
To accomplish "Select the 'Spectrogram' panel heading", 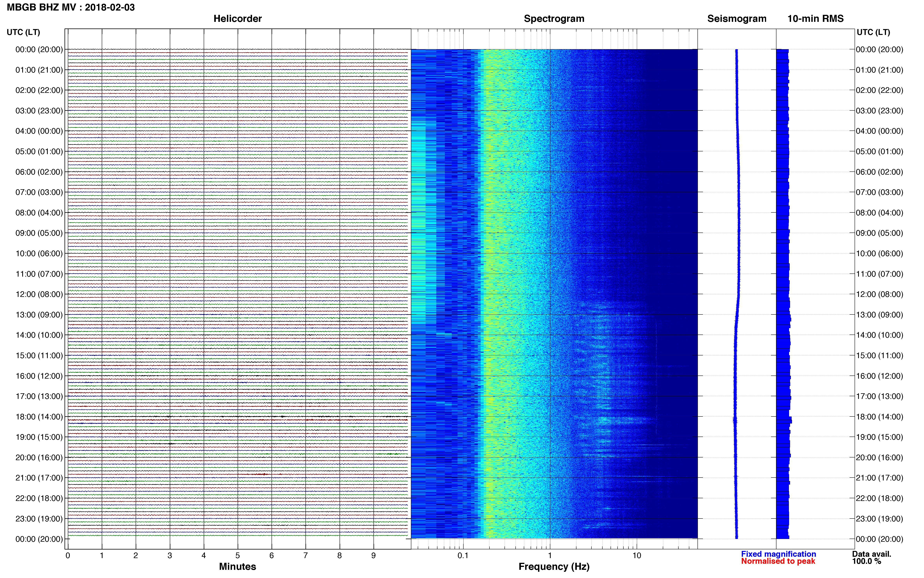I will pos(554,19).
